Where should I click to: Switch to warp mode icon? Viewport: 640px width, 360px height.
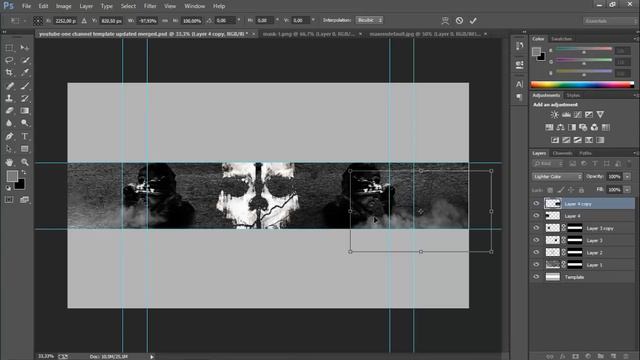[x=445, y=20]
